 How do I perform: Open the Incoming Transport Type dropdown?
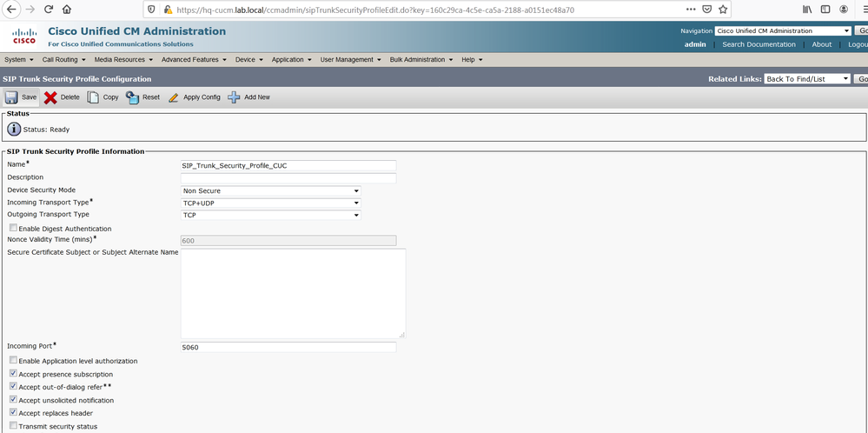click(271, 203)
